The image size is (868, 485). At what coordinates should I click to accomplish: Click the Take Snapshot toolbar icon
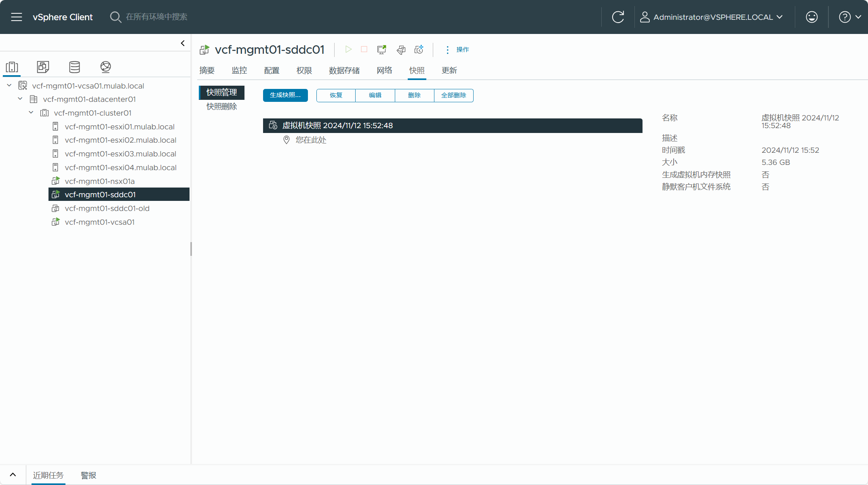tap(419, 49)
